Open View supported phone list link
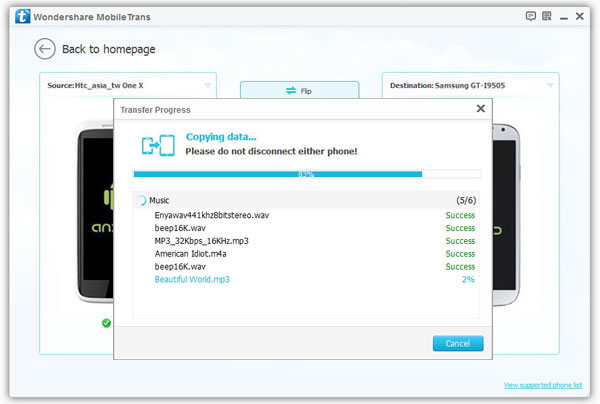600x404 pixels. (x=543, y=385)
